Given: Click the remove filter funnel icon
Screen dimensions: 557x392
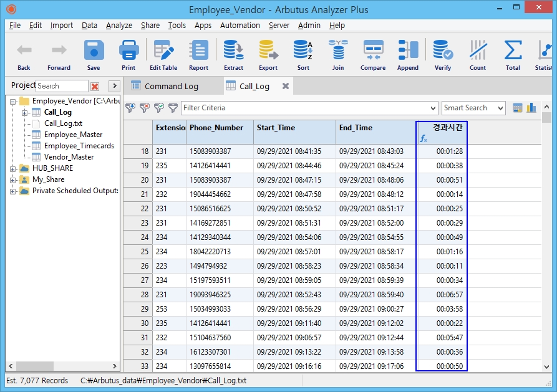Looking at the screenshot, I should [145, 108].
